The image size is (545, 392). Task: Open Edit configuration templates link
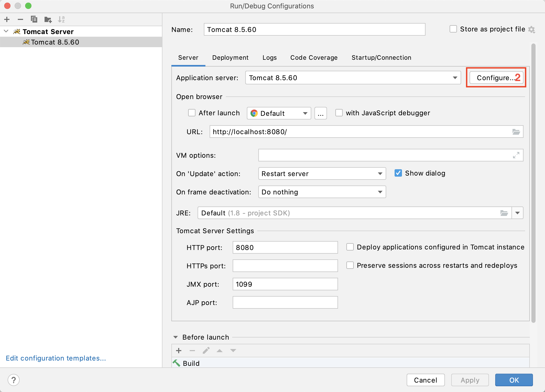[x=56, y=358]
